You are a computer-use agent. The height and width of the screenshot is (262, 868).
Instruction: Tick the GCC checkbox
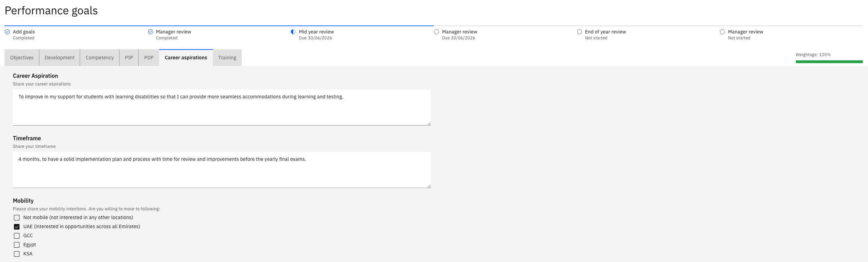click(x=17, y=236)
